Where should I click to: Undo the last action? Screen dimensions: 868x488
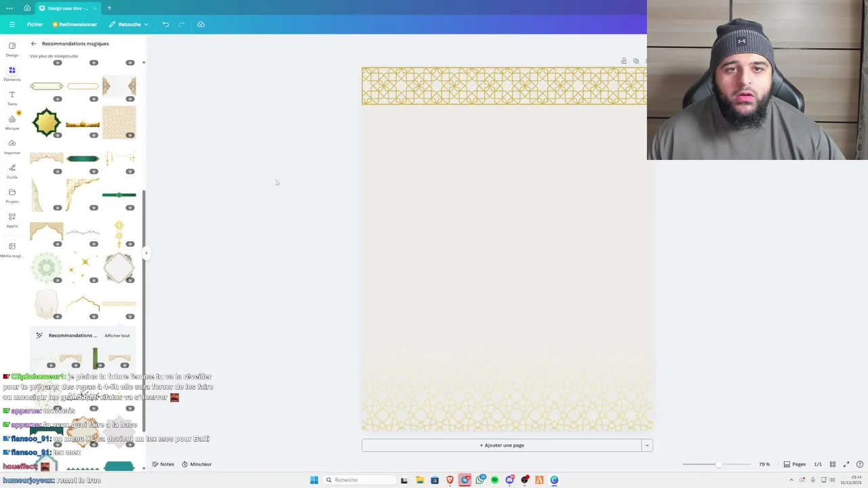[x=165, y=24]
